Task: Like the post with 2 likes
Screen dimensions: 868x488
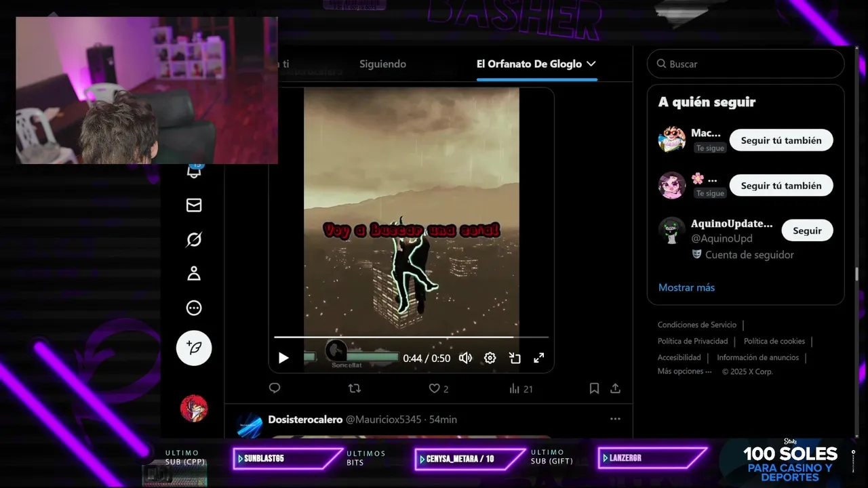Action: pyautogui.click(x=439, y=388)
